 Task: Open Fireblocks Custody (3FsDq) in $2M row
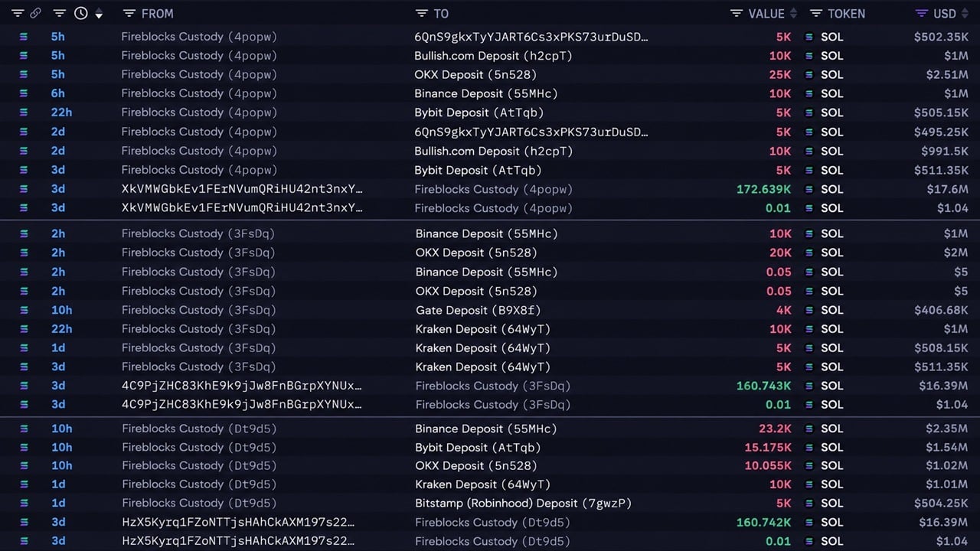pyautogui.click(x=198, y=253)
